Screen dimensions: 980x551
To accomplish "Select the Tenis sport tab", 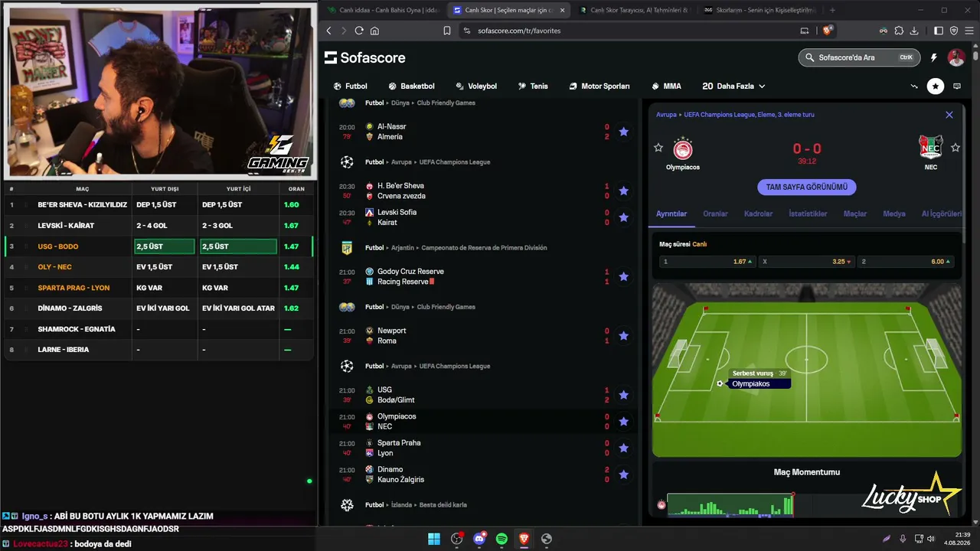I will [x=533, y=86].
